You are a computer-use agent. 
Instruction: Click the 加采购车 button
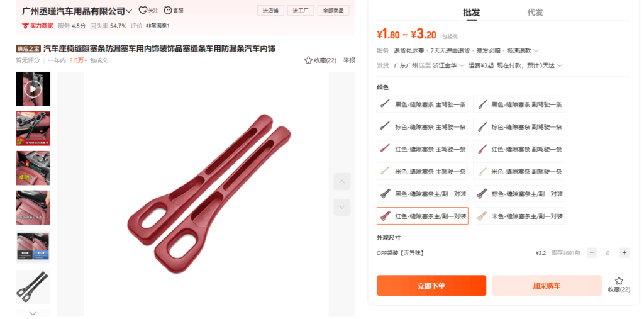point(547,286)
